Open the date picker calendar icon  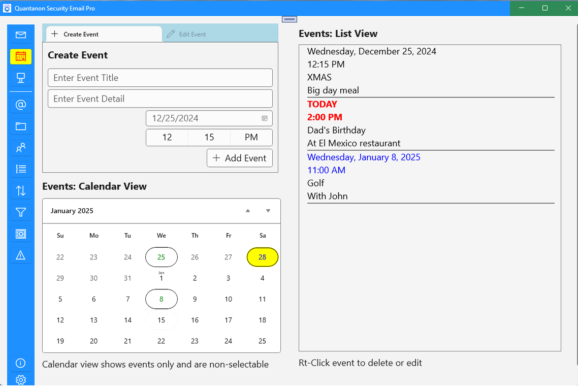[265, 118]
